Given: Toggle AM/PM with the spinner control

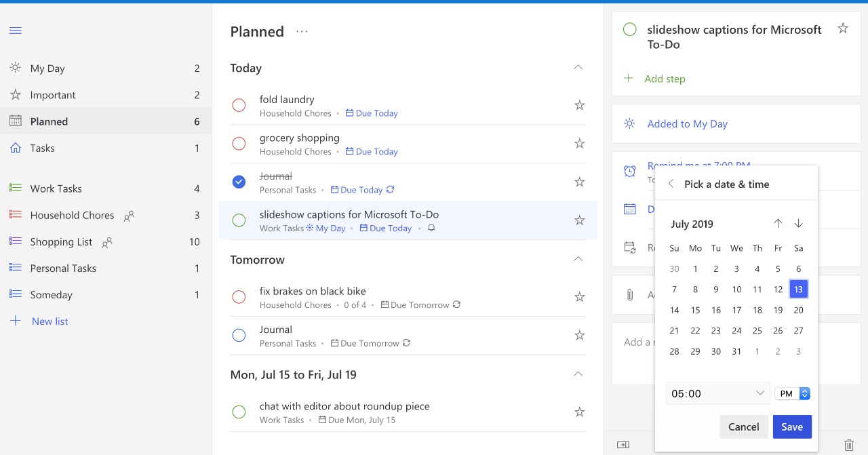Looking at the screenshot, I should [804, 393].
